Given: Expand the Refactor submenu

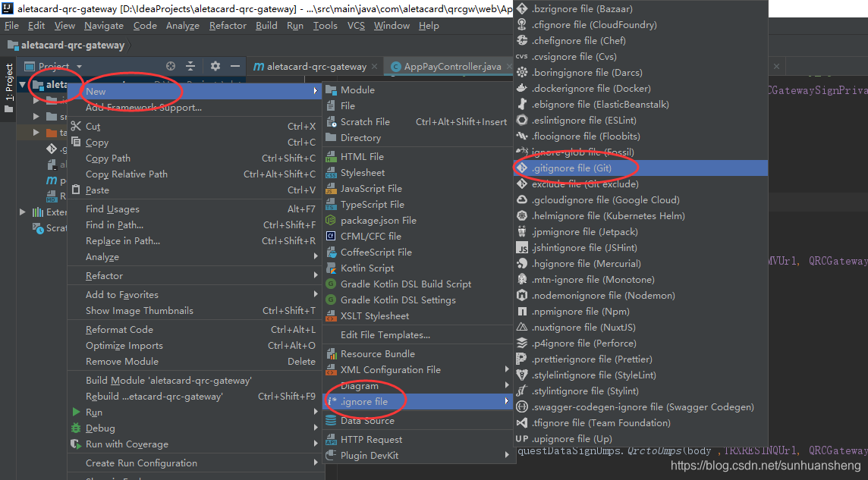Looking at the screenshot, I should coord(316,275).
